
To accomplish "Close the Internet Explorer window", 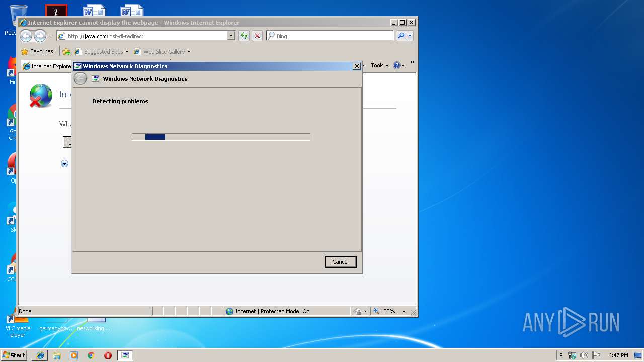I will tap(412, 23).
